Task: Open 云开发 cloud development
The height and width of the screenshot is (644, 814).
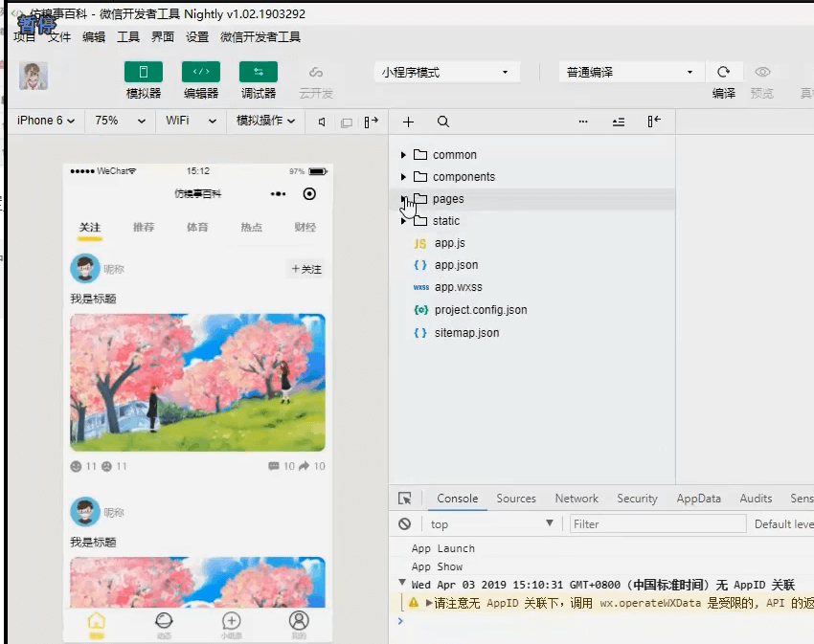Action: [x=316, y=82]
